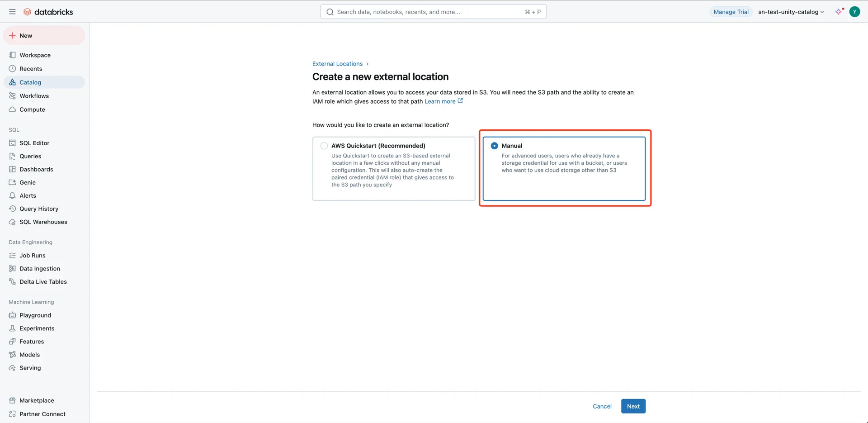868x423 pixels.
Task: Go to Catalog in the sidebar
Action: tap(44, 82)
